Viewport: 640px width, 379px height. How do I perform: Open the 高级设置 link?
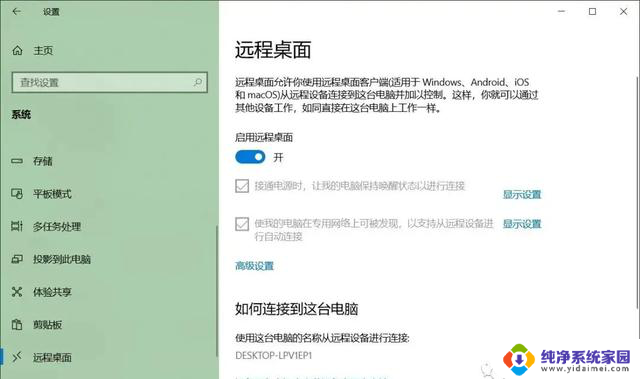pyautogui.click(x=254, y=266)
